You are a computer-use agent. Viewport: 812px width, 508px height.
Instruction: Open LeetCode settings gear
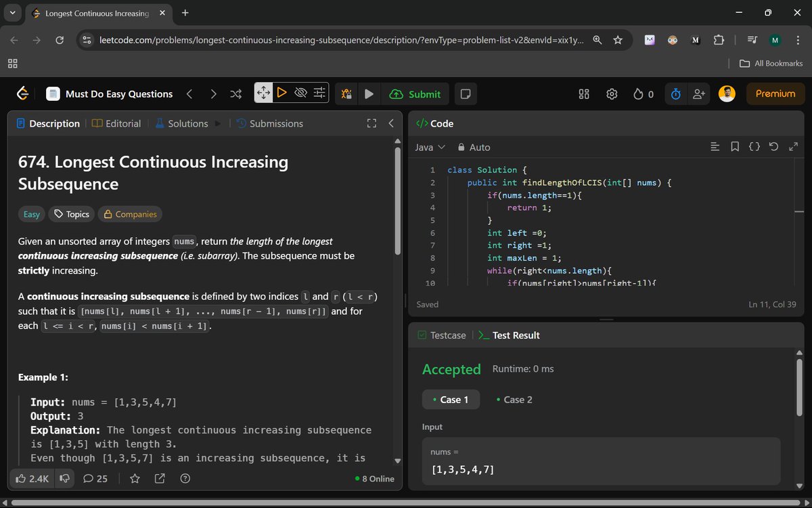click(x=612, y=94)
